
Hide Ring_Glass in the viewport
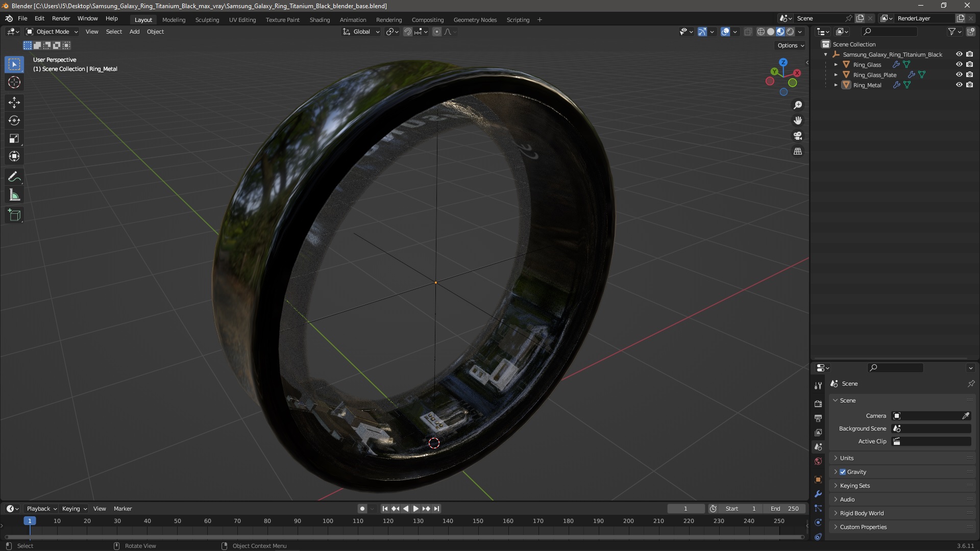(959, 64)
